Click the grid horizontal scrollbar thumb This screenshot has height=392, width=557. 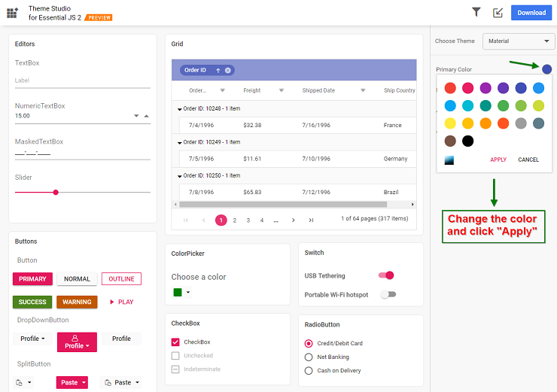point(283,205)
